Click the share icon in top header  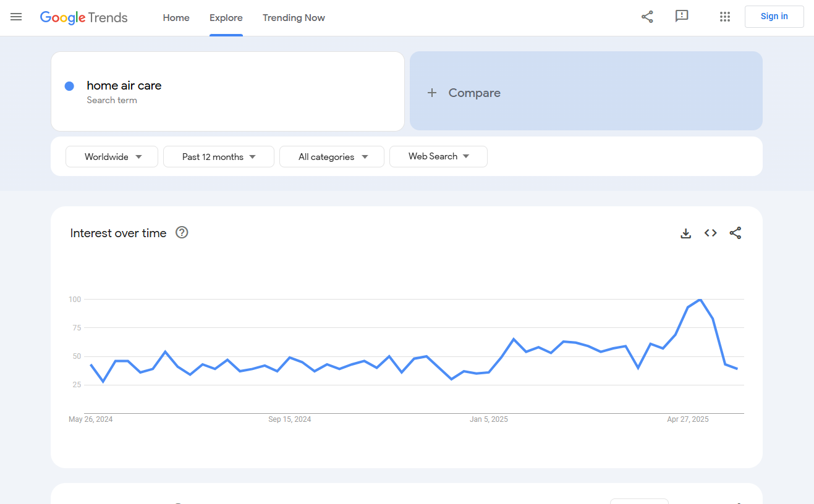[x=647, y=17]
